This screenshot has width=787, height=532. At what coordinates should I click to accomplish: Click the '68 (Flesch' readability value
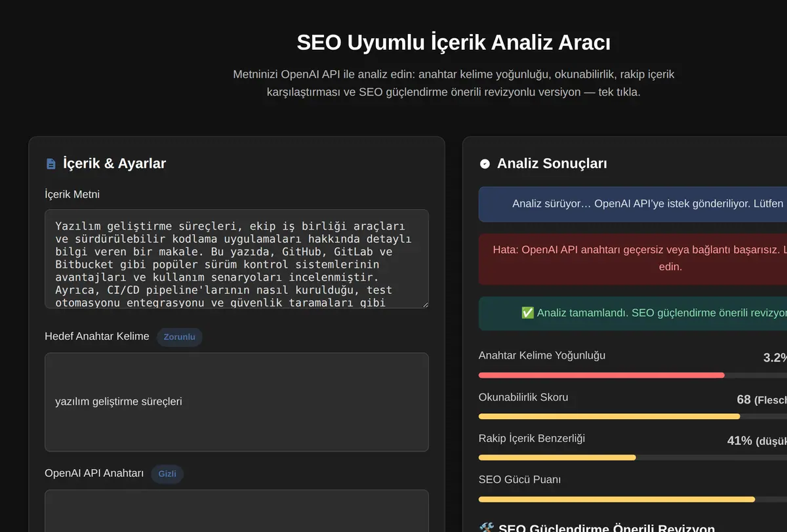tap(761, 399)
